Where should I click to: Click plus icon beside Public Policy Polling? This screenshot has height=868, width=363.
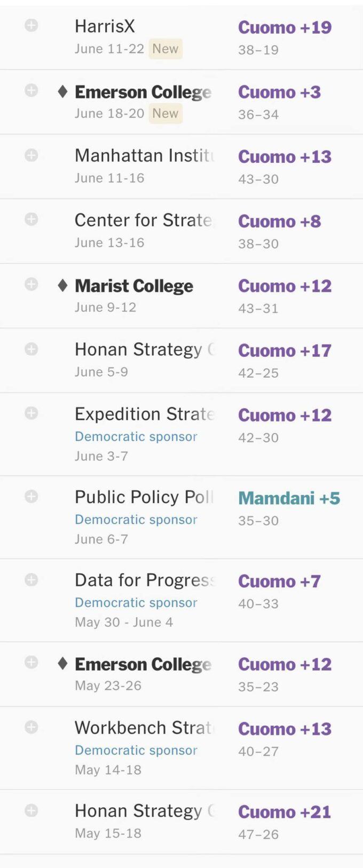31,496
